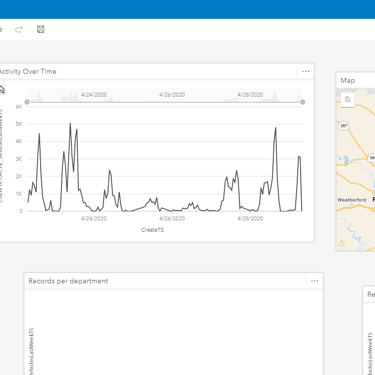Click the 6K y-axis label
Screen dimensions: 375x375
tap(19, 107)
